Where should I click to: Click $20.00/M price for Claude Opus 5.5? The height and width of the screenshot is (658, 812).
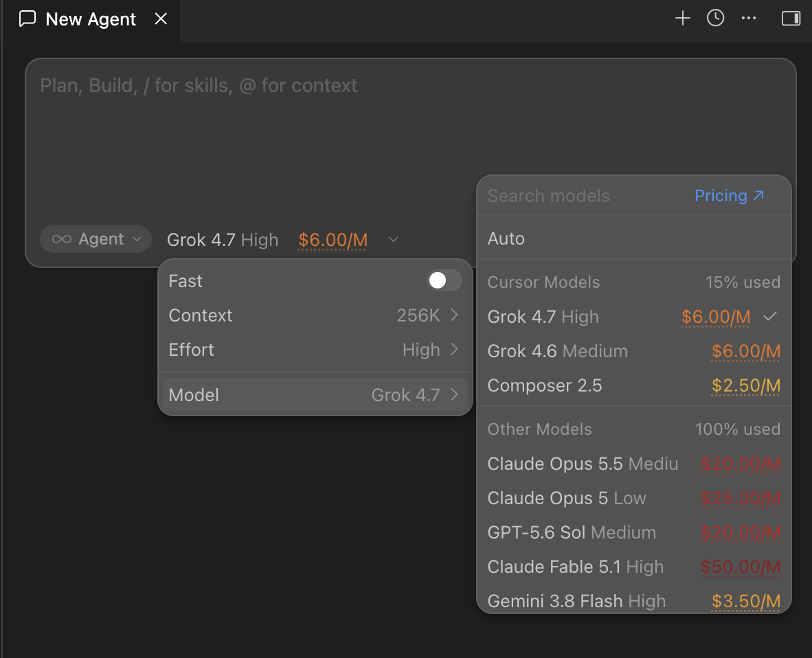tap(741, 464)
